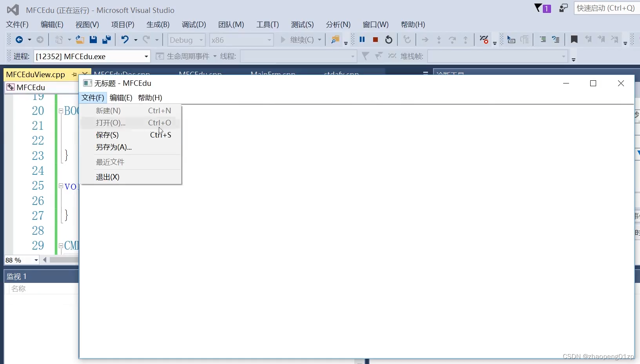Open 帮助(H) menu in MFCEdu window
640x364 pixels.
tap(150, 98)
